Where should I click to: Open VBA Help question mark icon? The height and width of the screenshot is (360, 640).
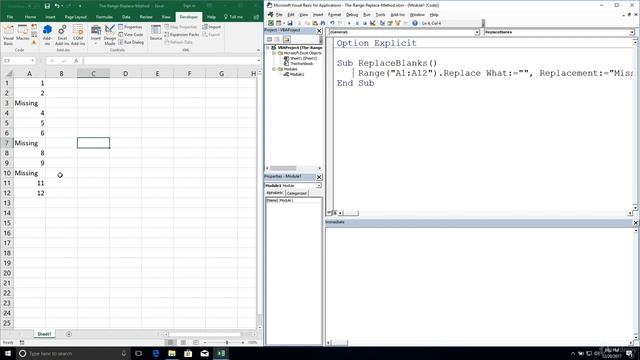point(415,23)
